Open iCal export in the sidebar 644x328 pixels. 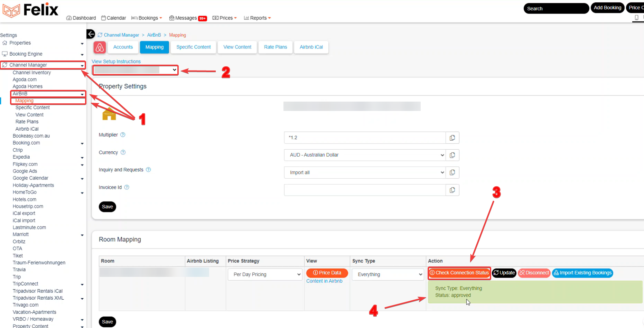coord(24,213)
